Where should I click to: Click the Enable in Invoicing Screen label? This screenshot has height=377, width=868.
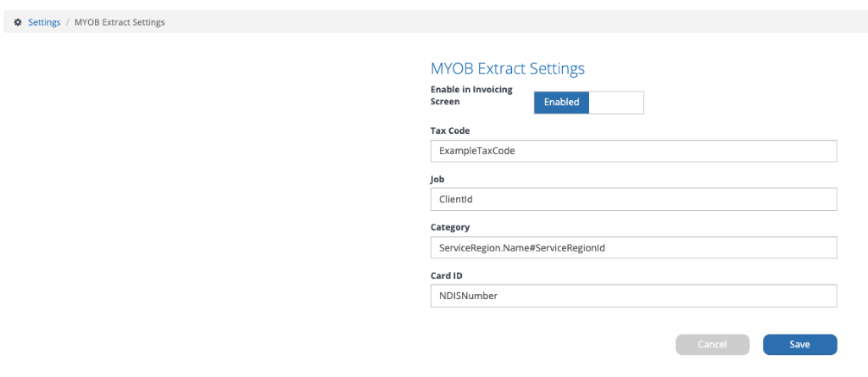pyautogui.click(x=471, y=95)
